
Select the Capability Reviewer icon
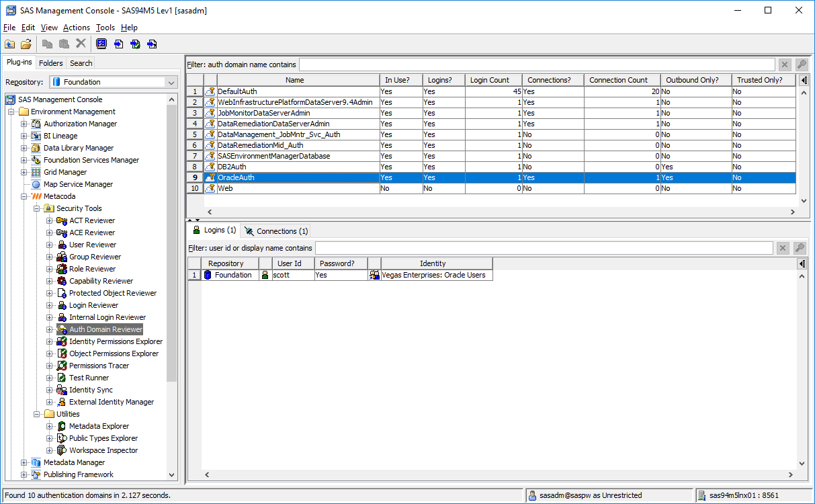(x=62, y=281)
